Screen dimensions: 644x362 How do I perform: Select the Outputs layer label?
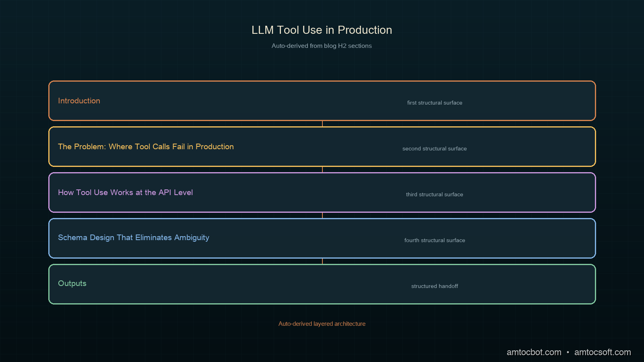(72, 284)
